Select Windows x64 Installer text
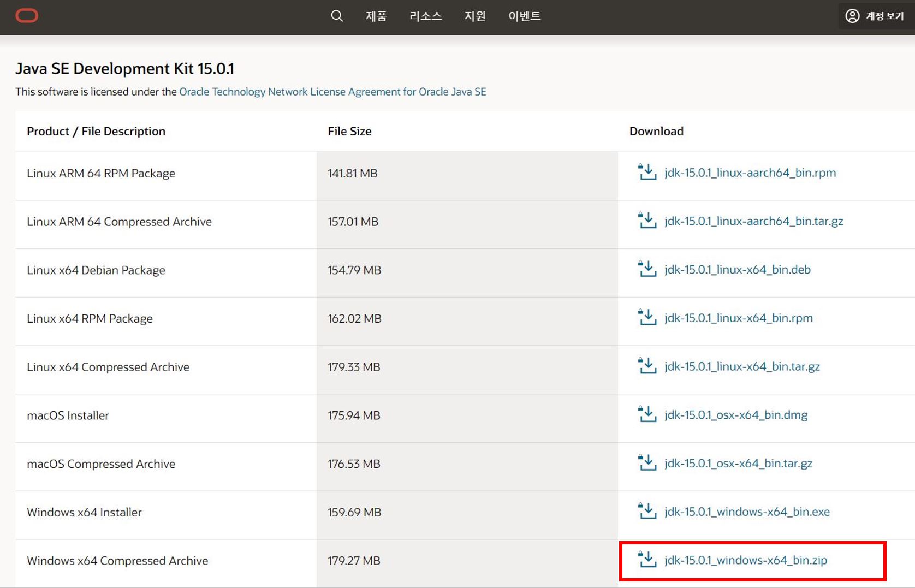915x588 pixels. [84, 512]
